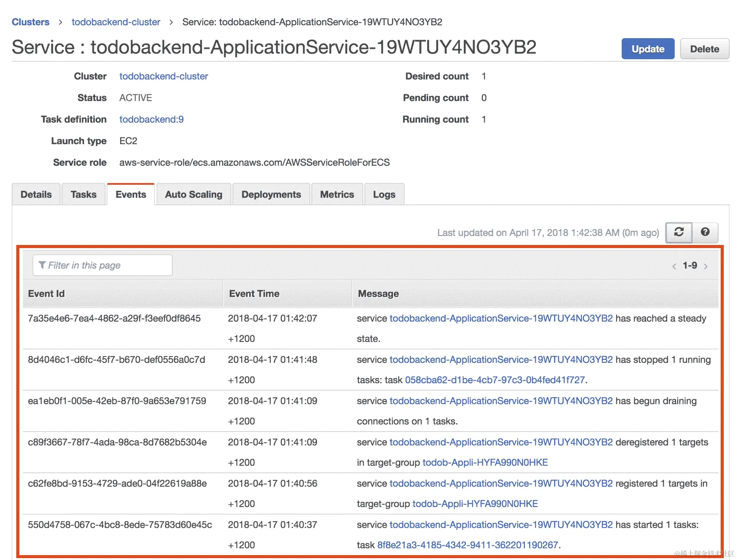Open task definition todobackend:9 link
Screen dimensions: 737x560
151,119
